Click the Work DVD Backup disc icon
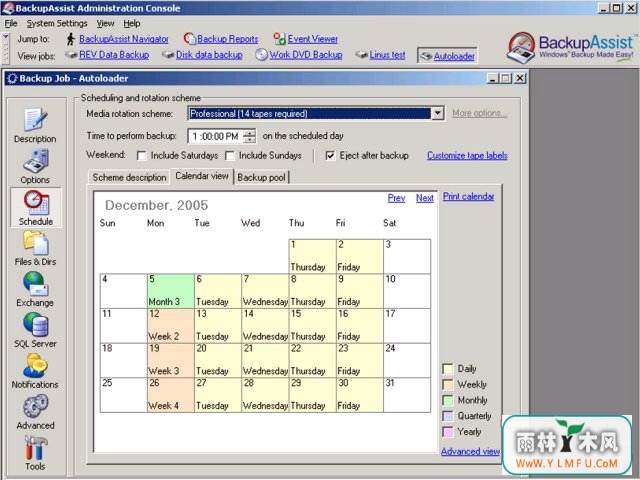 click(261, 54)
